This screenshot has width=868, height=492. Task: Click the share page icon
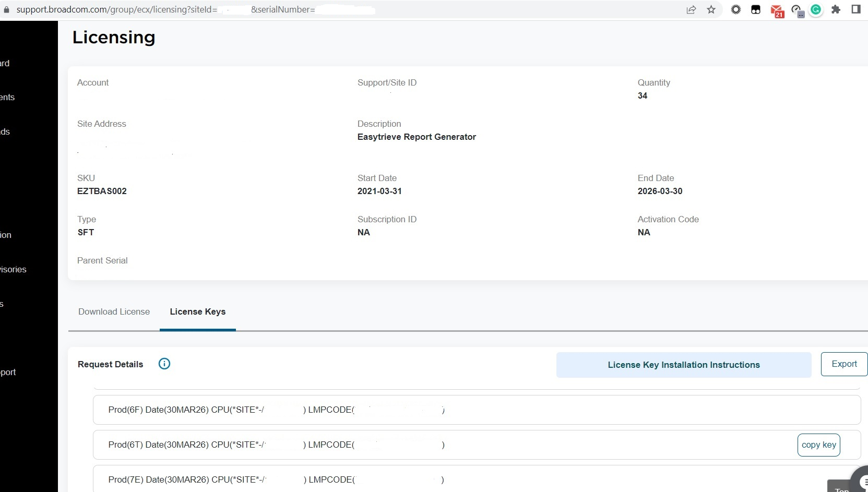(x=691, y=9)
